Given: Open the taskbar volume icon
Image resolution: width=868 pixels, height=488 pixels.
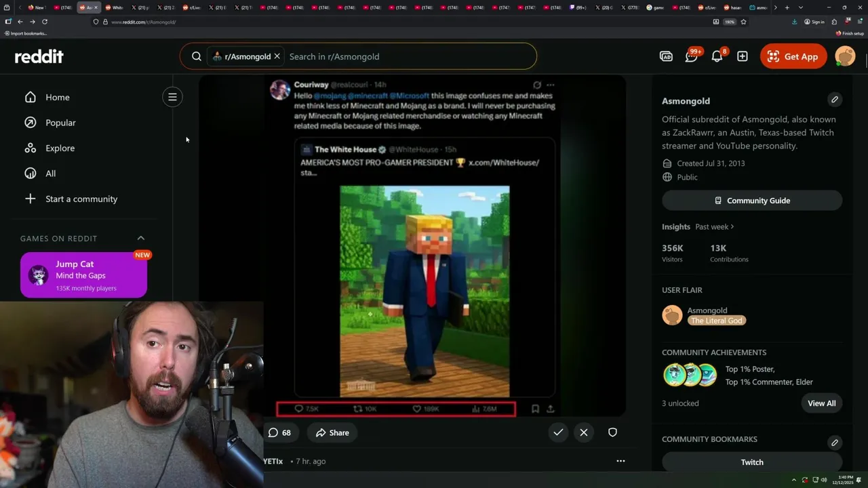Looking at the screenshot, I should click(824, 480).
